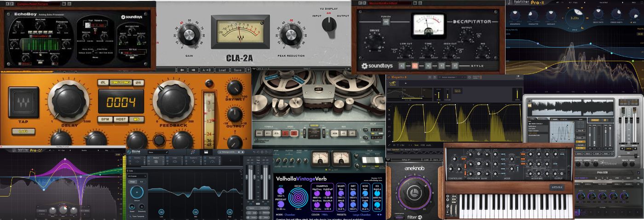The width and height of the screenshot is (644, 220).
Task: Click the OUTPUT knob on H-Delay
Action: [234, 115]
